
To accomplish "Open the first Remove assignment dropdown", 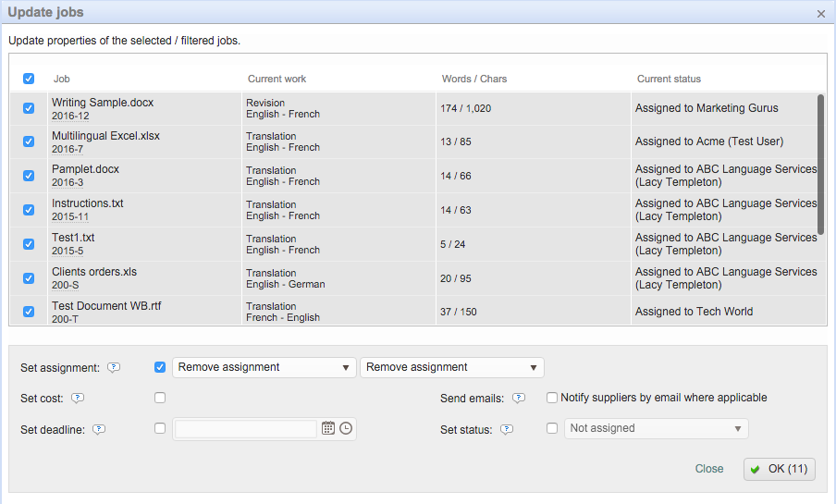I will tap(264, 367).
